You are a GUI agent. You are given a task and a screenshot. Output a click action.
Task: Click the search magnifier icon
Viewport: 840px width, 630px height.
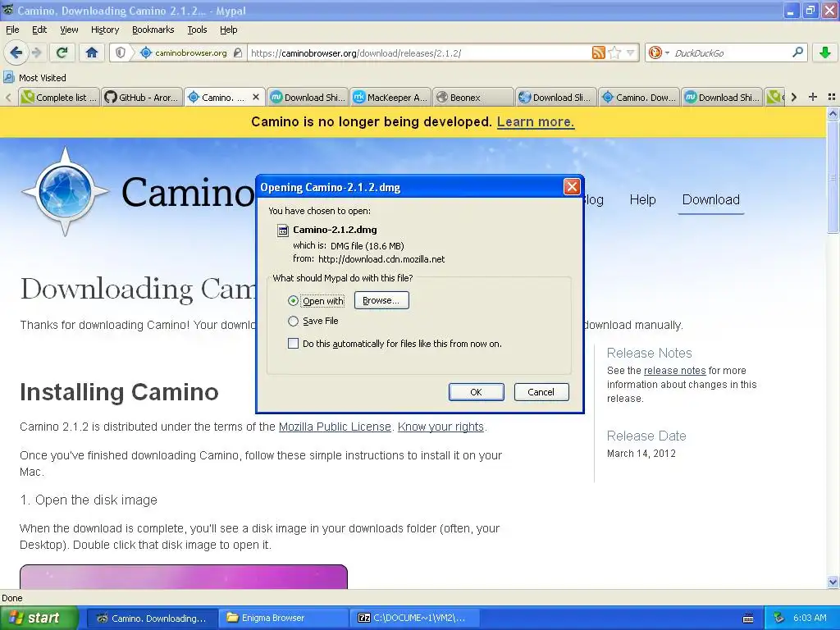tap(797, 52)
